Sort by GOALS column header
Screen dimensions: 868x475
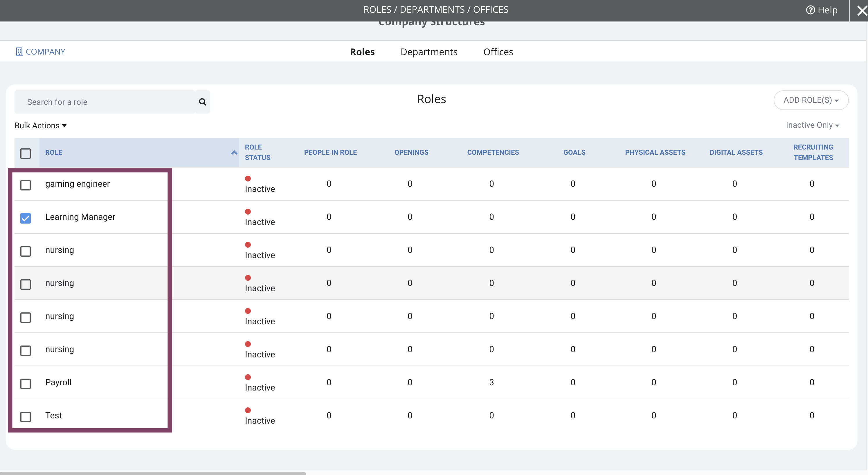click(574, 152)
